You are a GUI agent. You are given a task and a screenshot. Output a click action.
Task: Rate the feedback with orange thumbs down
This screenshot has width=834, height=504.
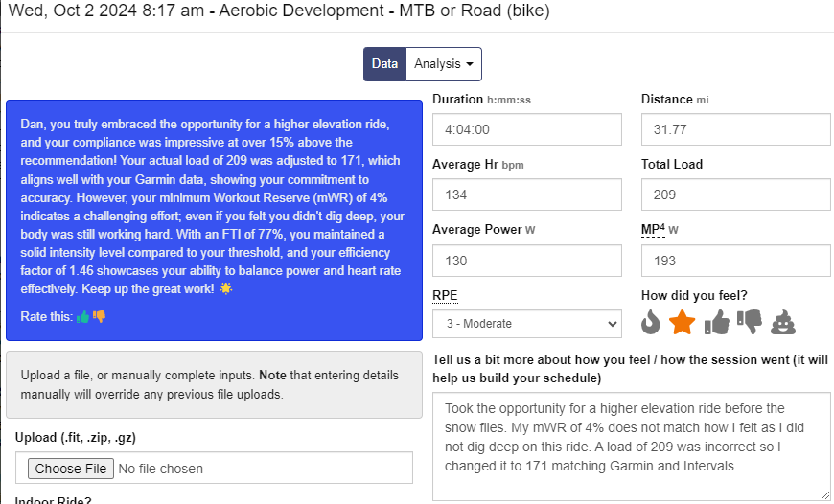pos(100,317)
